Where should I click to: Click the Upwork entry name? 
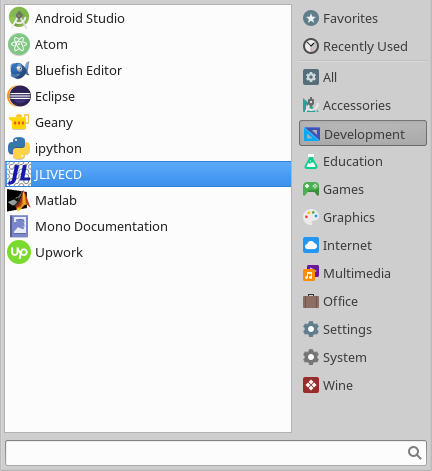tap(59, 252)
